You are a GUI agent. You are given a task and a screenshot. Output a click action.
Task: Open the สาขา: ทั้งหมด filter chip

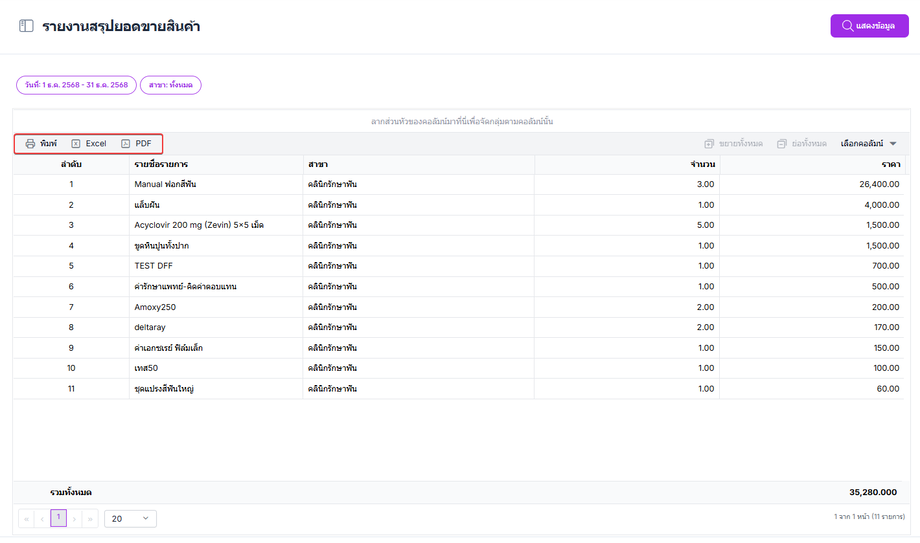click(171, 85)
